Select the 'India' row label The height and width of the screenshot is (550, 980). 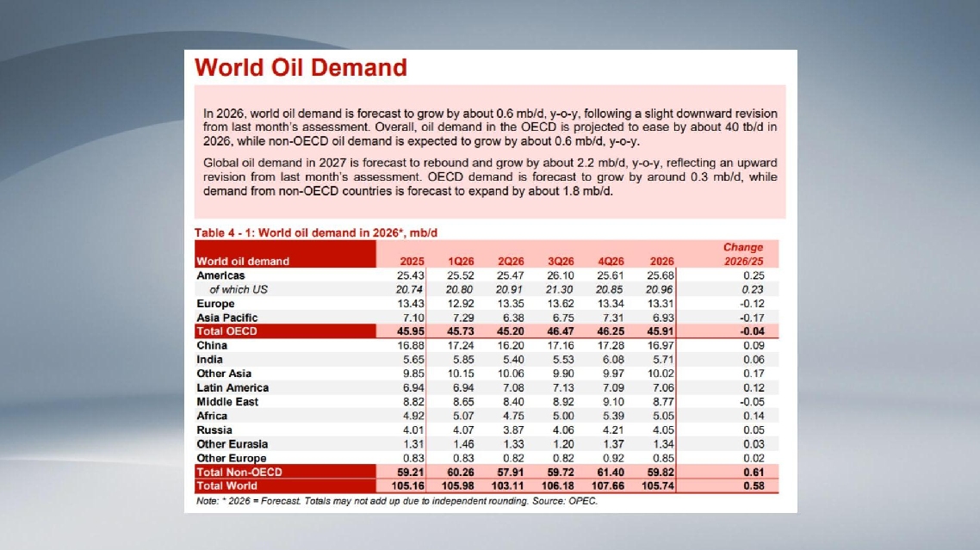click(209, 360)
